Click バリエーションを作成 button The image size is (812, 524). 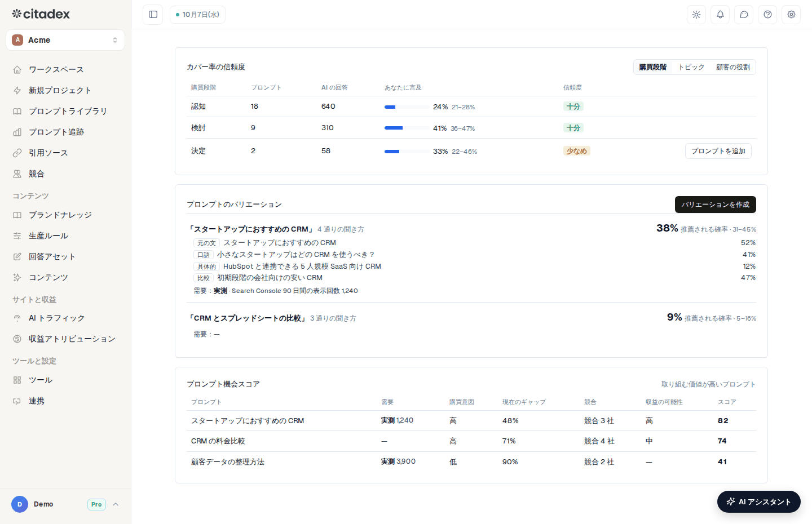click(715, 205)
